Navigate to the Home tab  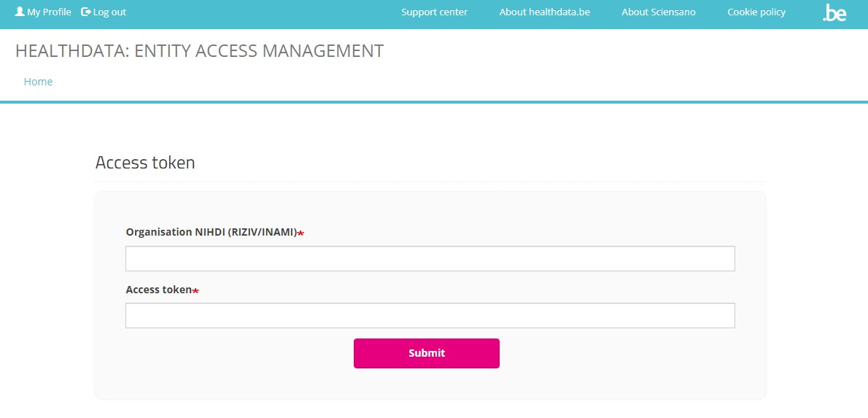pos(38,82)
